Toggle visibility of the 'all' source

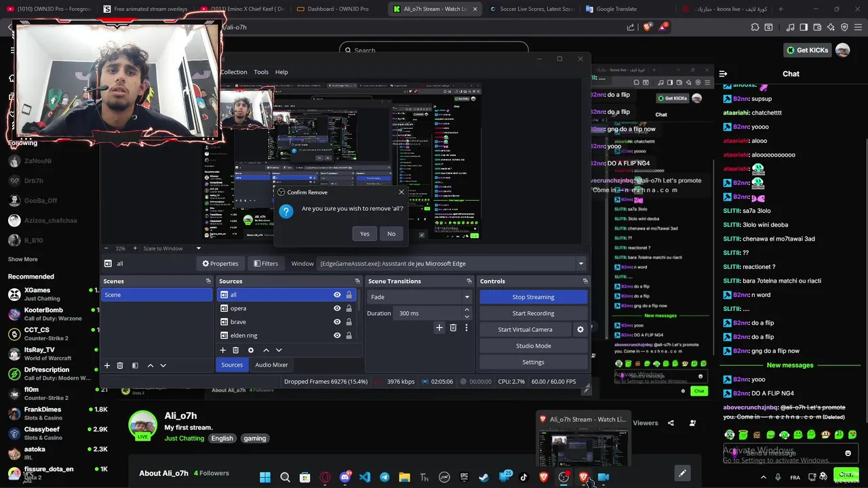(337, 295)
